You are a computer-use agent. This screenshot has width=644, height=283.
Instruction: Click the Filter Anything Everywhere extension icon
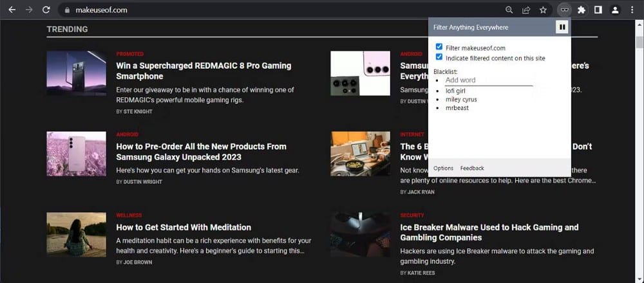click(565, 10)
